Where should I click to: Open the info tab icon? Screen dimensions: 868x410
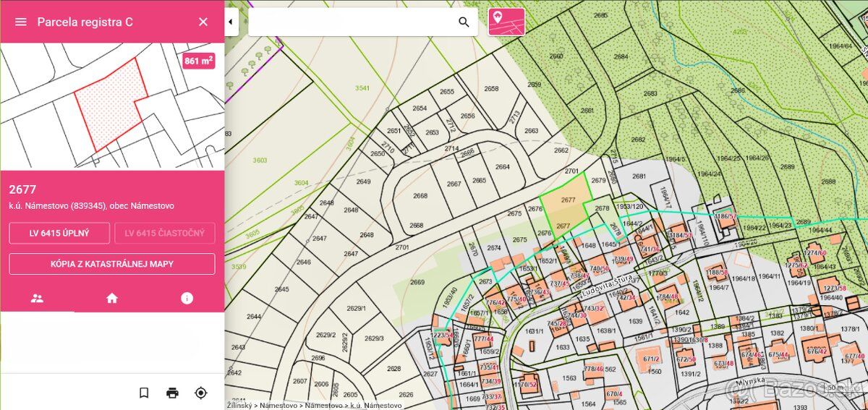(187, 298)
